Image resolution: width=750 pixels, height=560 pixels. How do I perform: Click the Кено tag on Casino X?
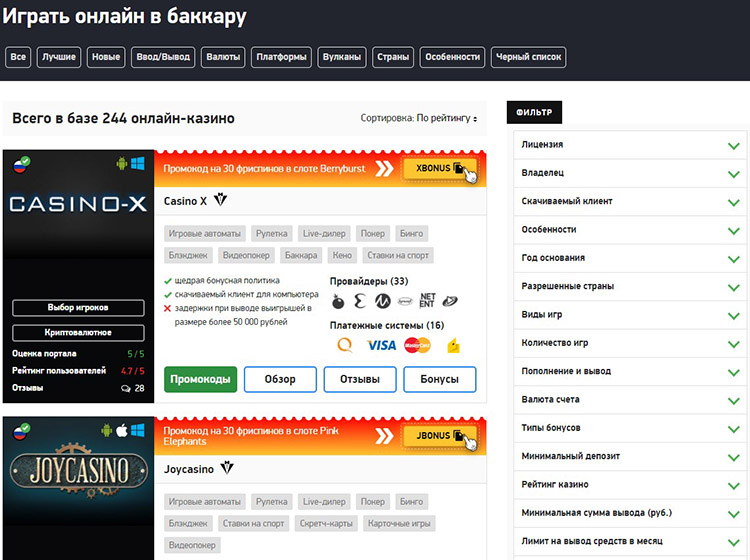click(x=342, y=255)
